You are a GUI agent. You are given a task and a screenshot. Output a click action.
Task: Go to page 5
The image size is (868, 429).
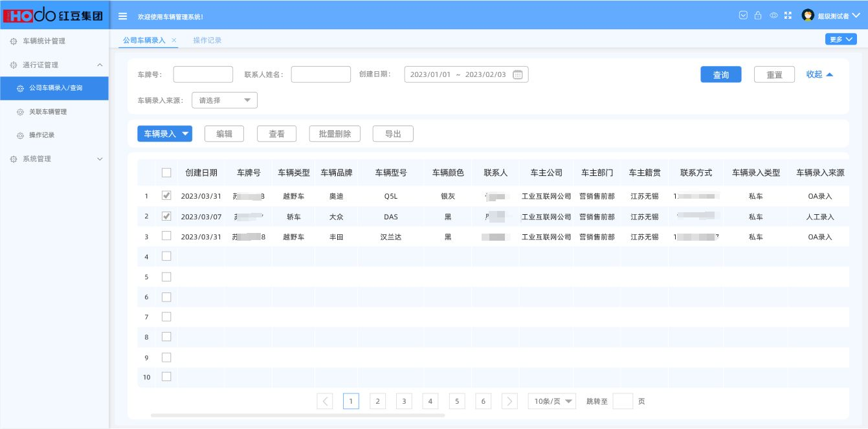(457, 401)
